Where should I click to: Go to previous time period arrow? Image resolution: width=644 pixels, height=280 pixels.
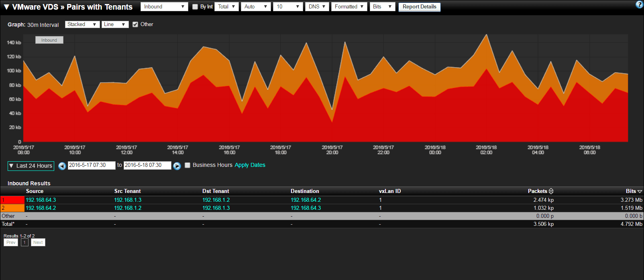62,166
